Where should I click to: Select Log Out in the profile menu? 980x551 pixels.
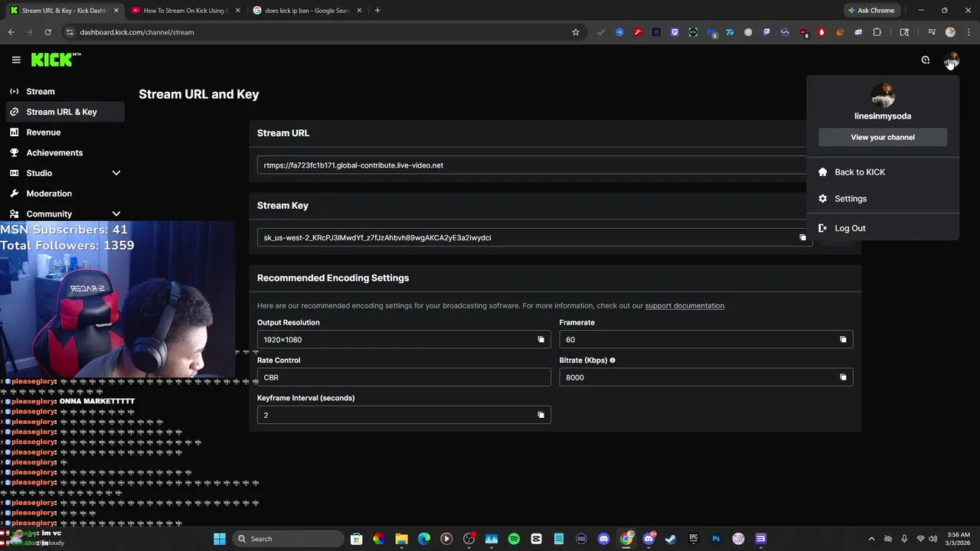click(883, 228)
